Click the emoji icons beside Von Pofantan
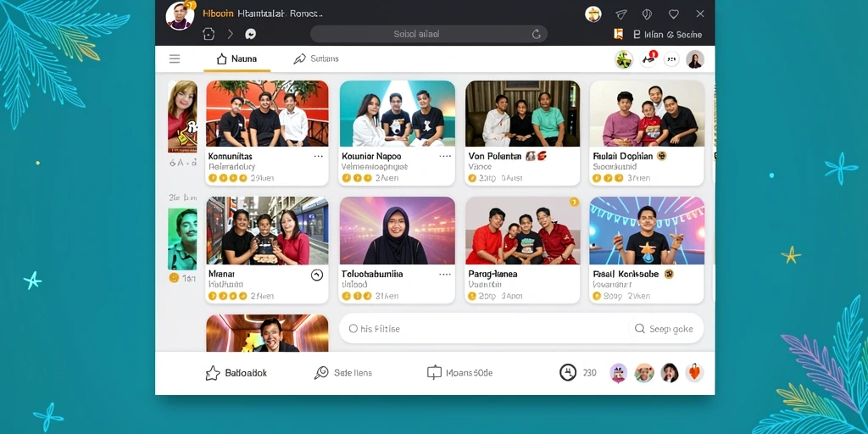The width and height of the screenshot is (868, 434). pyautogui.click(x=536, y=156)
